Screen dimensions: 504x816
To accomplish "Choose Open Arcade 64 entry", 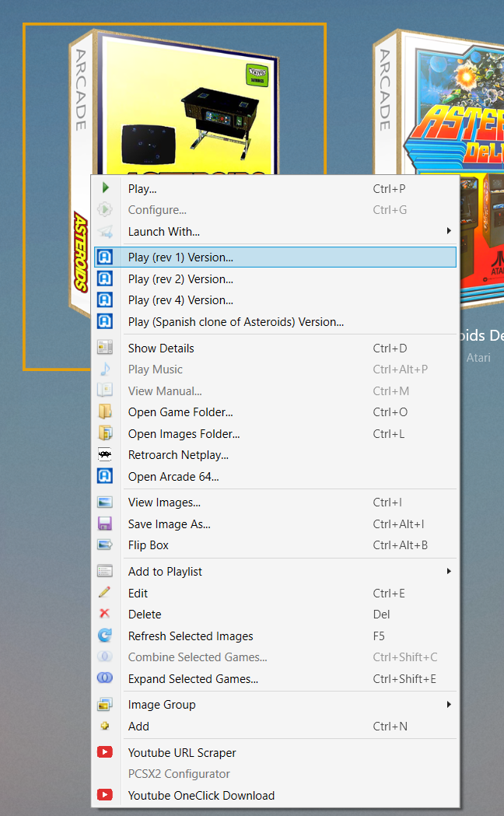I will point(275,476).
